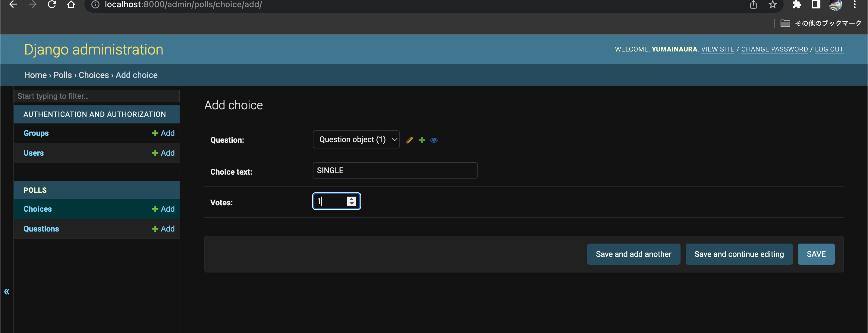This screenshot has height=333, width=868.
Task: Click the VIEW SITE link
Action: tap(717, 49)
